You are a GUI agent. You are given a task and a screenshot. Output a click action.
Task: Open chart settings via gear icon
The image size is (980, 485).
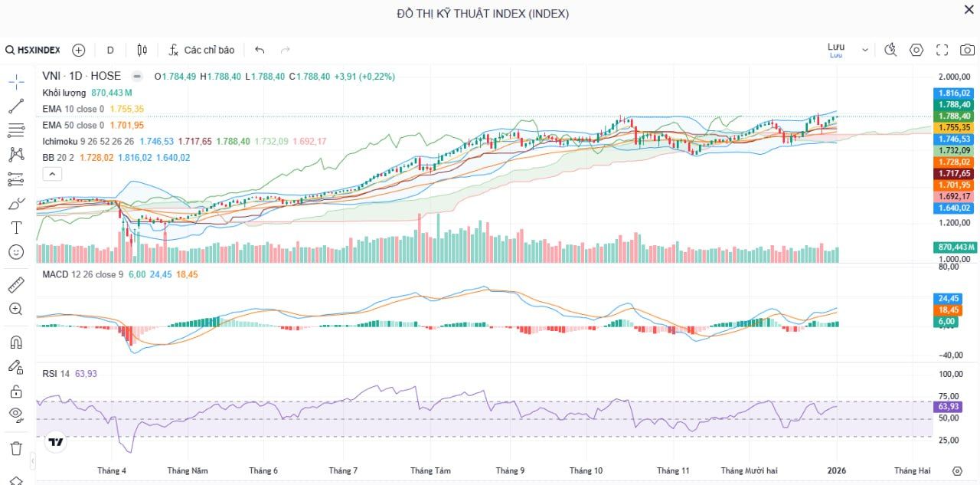coord(916,49)
